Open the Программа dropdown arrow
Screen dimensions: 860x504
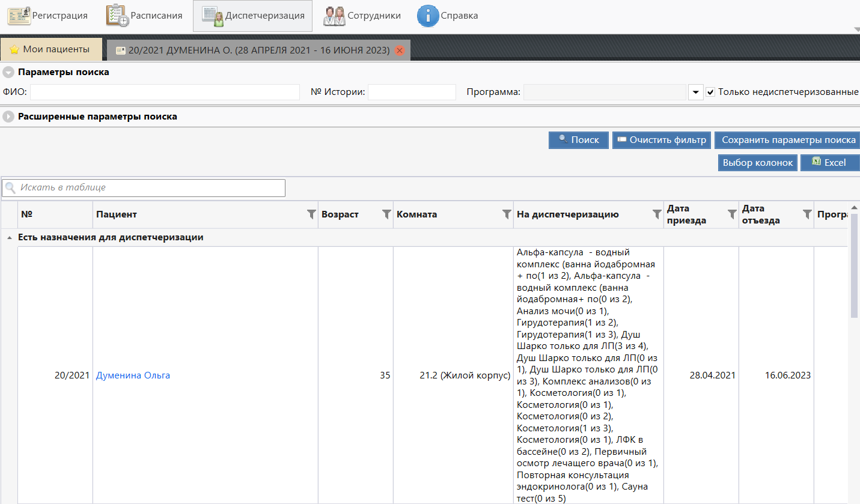click(x=695, y=92)
